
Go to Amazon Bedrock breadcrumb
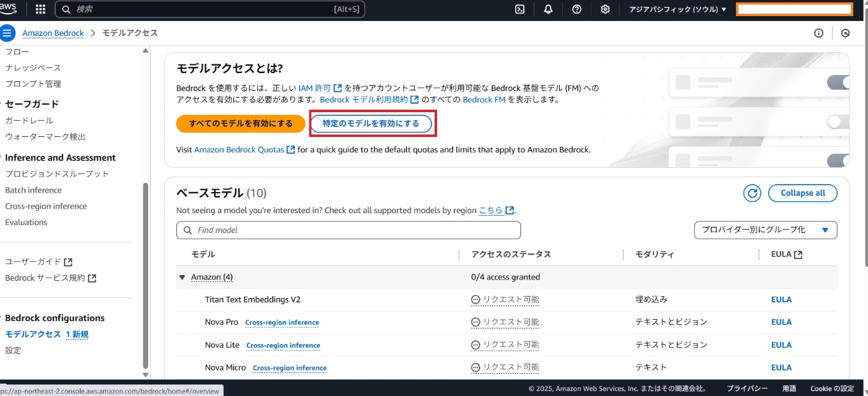[x=53, y=33]
